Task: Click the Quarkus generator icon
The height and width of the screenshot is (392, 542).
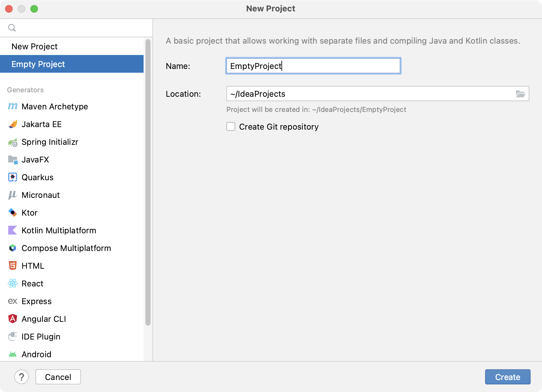Action: pos(13,177)
